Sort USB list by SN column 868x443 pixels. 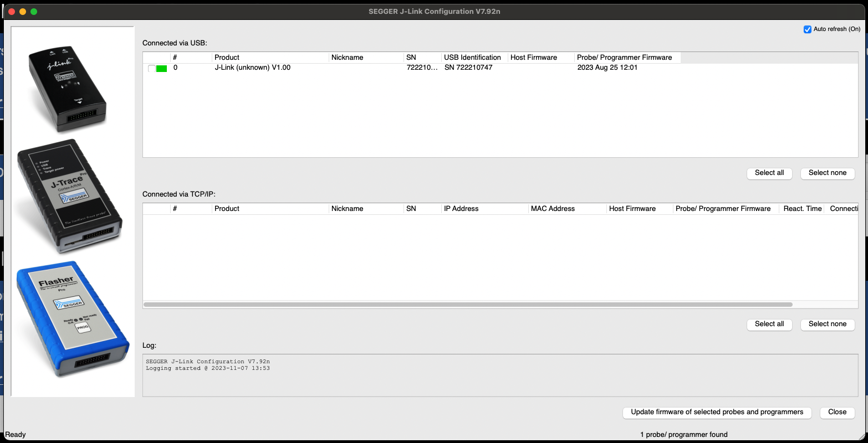(423, 58)
